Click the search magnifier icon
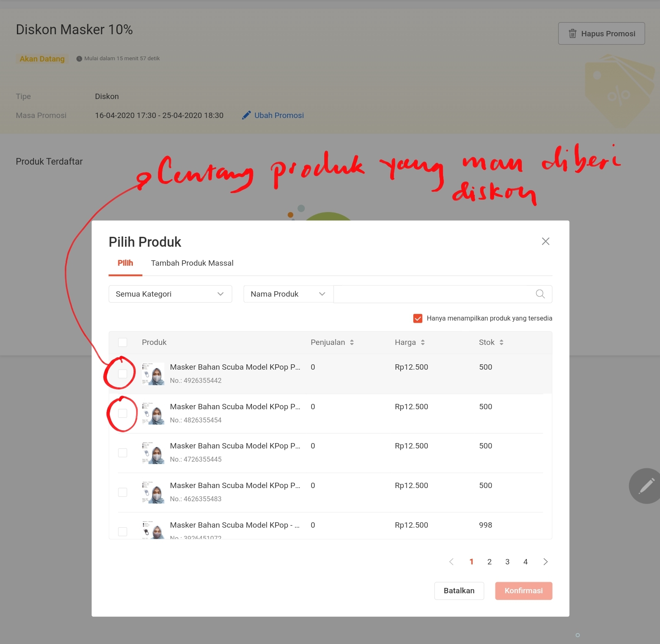Screen dimensions: 660x644 tap(540, 294)
